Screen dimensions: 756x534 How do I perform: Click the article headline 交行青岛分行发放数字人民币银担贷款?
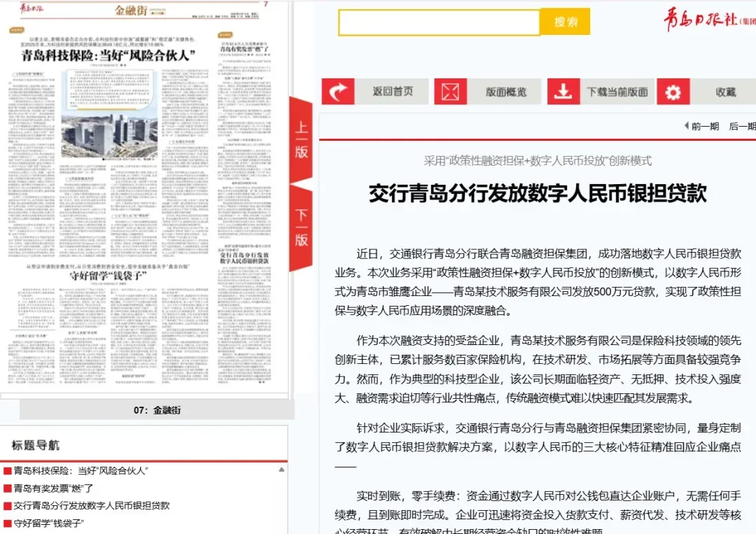pyautogui.click(x=538, y=193)
